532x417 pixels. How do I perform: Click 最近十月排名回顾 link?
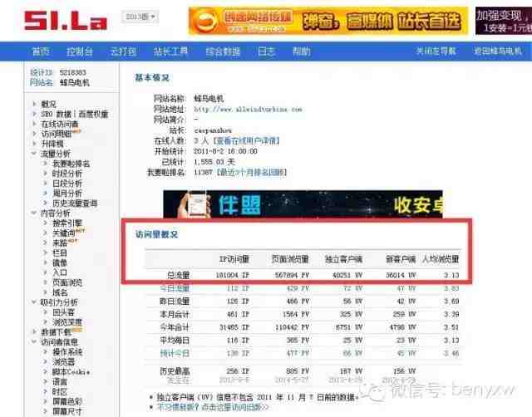click(x=252, y=172)
